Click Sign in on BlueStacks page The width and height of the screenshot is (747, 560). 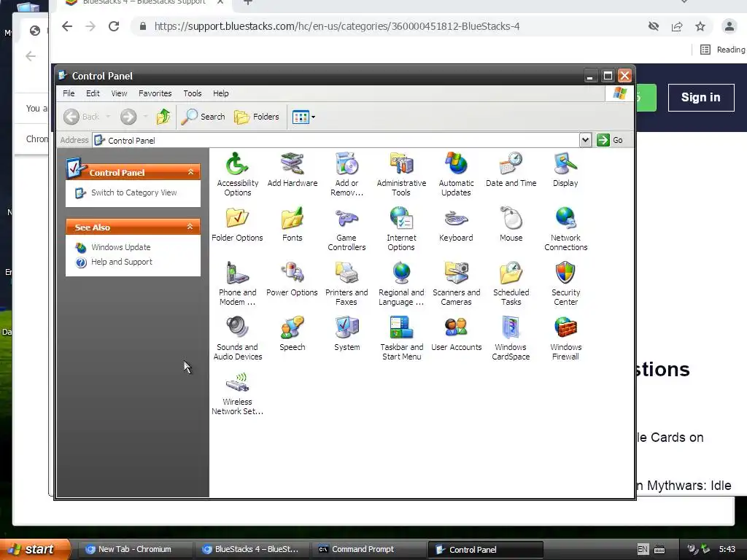[701, 97]
